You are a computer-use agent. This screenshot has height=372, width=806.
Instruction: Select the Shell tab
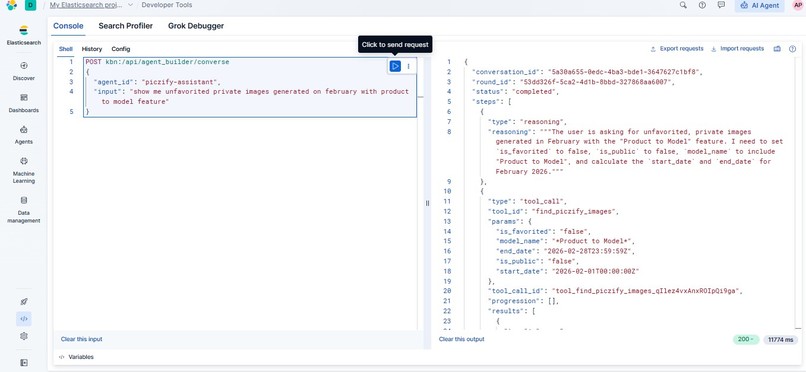pos(66,49)
